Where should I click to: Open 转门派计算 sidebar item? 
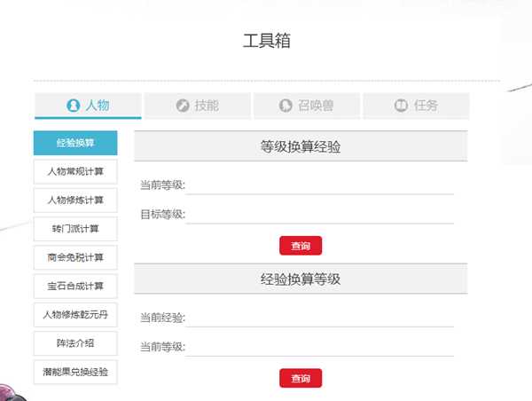pyautogui.click(x=75, y=229)
